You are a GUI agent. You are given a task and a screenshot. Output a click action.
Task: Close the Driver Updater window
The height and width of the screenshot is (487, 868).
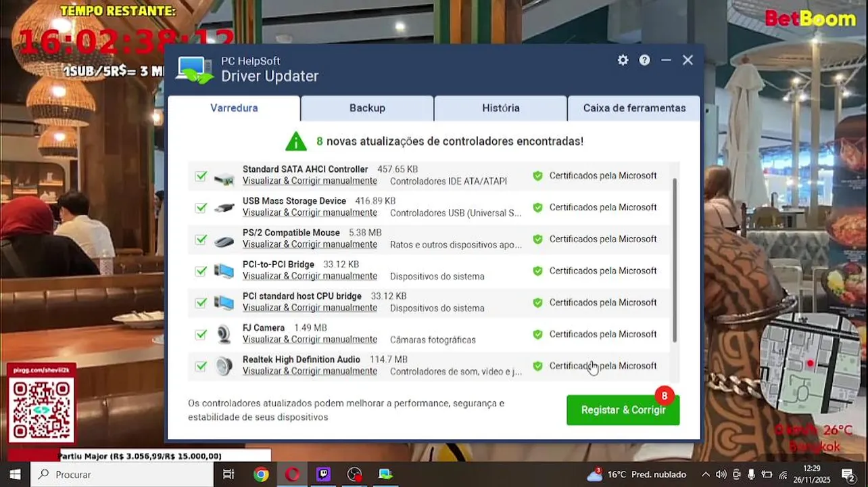point(688,60)
